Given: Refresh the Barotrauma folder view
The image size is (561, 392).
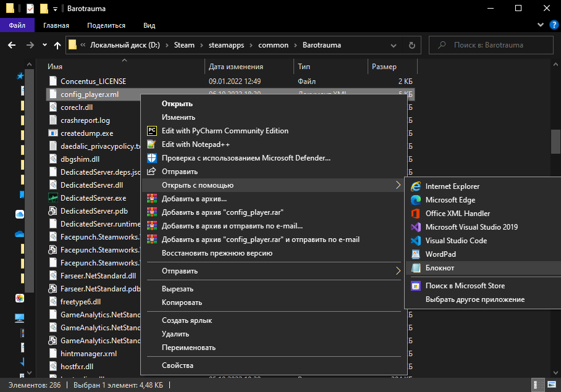Looking at the screenshot, I should 412,46.
